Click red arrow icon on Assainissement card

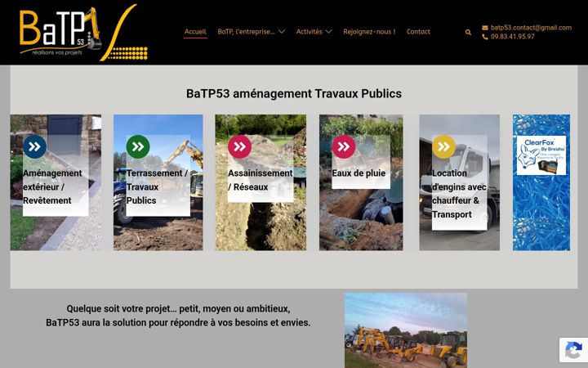click(x=239, y=146)
